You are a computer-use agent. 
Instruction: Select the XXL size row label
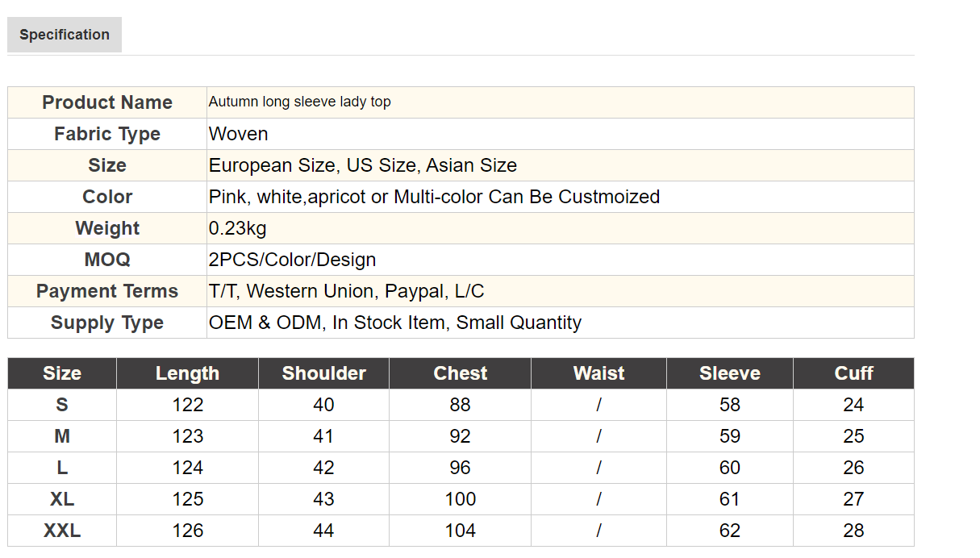tap(62, 531)
